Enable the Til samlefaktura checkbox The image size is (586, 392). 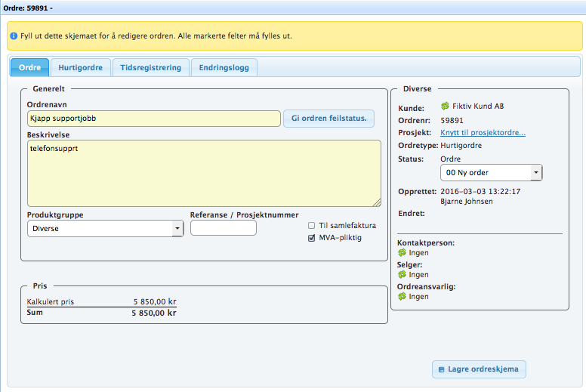coord(312,225)
